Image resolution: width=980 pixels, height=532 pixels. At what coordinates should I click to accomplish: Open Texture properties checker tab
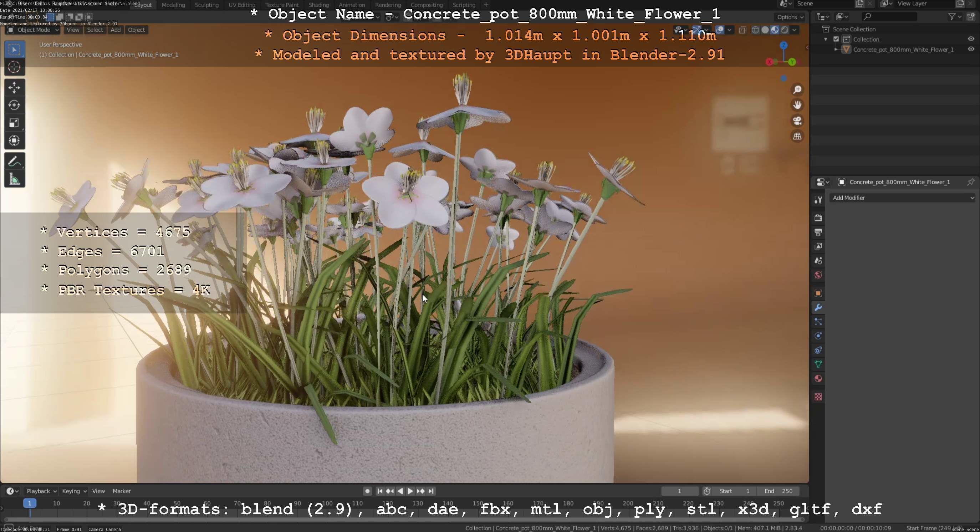(x=818, y=397)
